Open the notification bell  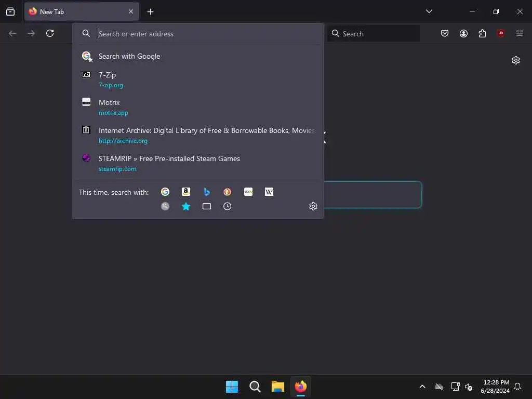518,387
